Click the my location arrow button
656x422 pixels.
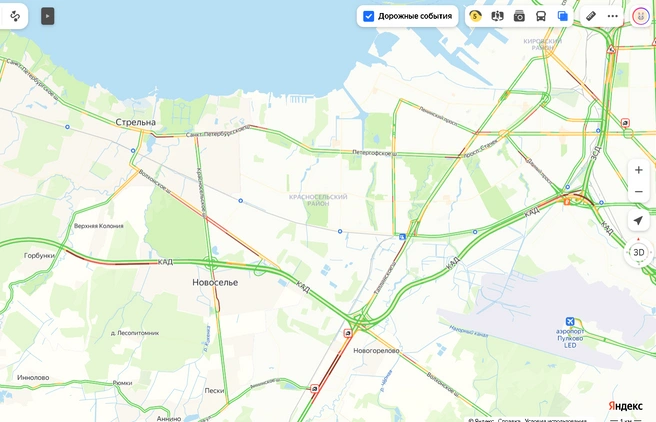click(x=638, y=220)
